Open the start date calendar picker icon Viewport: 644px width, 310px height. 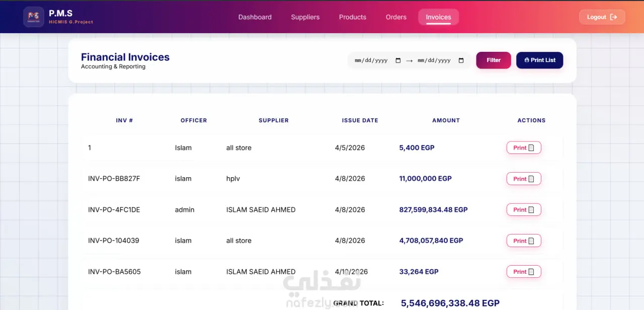pyautogui.click(x=398, y=60)
